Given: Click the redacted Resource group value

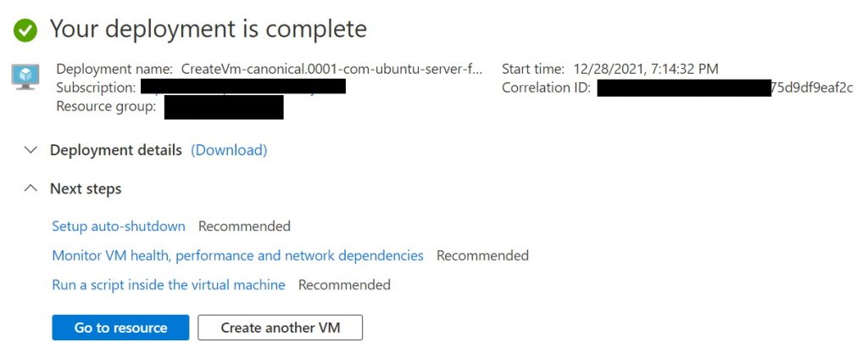Looking at the screenshot, I should pos(224,107).
